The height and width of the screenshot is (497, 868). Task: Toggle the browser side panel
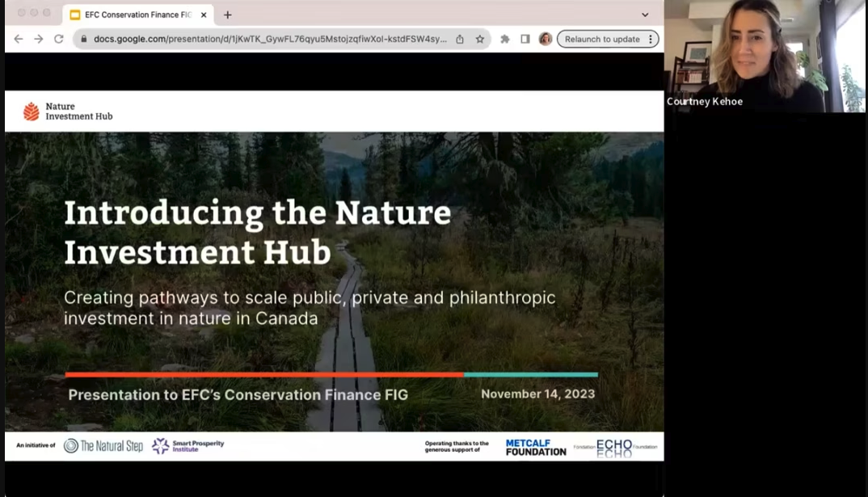tap(525, 39)
